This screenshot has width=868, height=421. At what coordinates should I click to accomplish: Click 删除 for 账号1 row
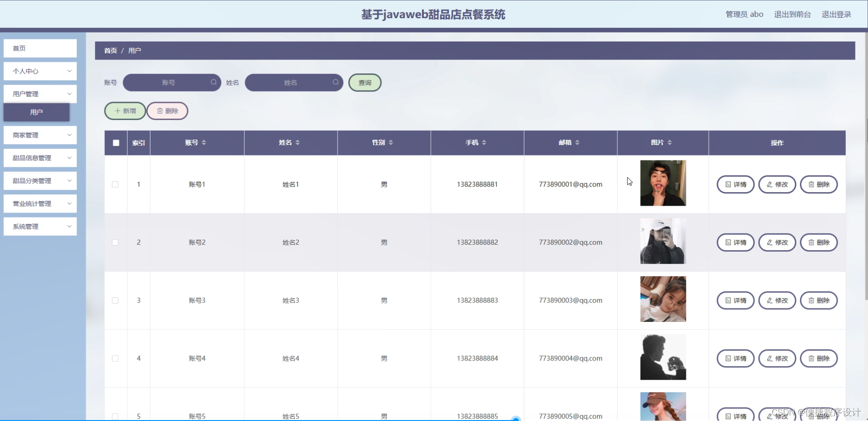(819, 184)
